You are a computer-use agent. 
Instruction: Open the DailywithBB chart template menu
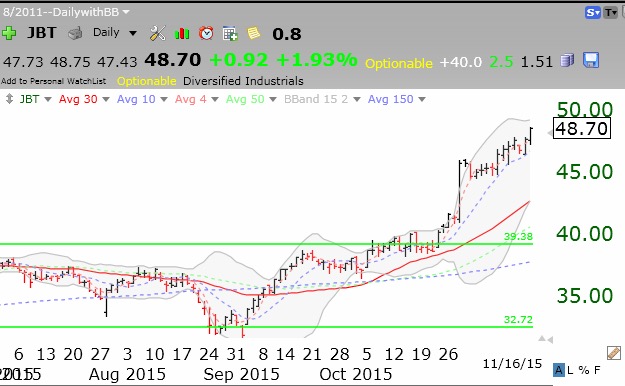(67, 12)
